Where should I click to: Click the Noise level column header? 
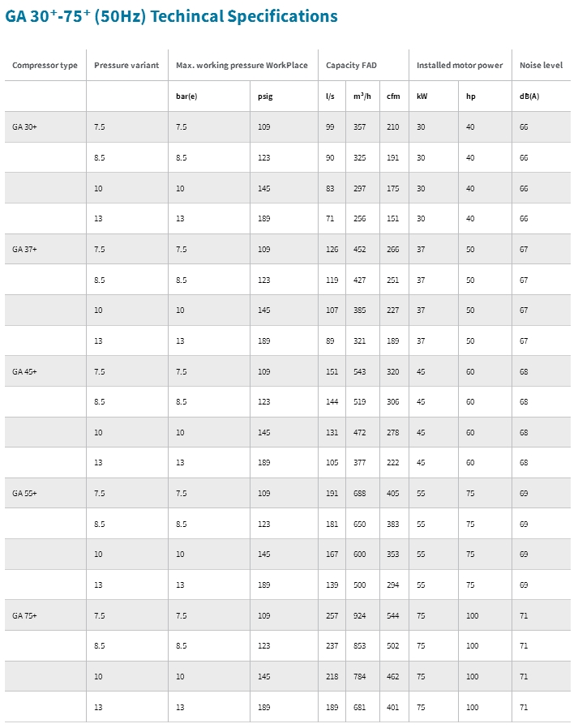[541, 66]
